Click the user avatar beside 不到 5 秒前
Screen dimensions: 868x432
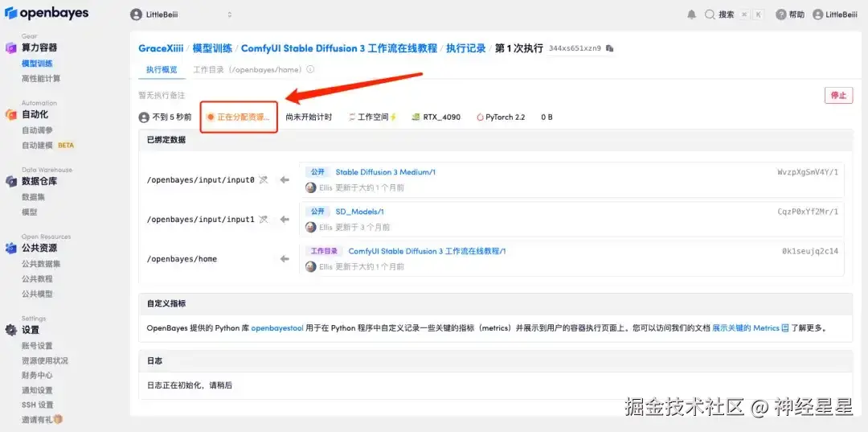(x=144, y=117)
